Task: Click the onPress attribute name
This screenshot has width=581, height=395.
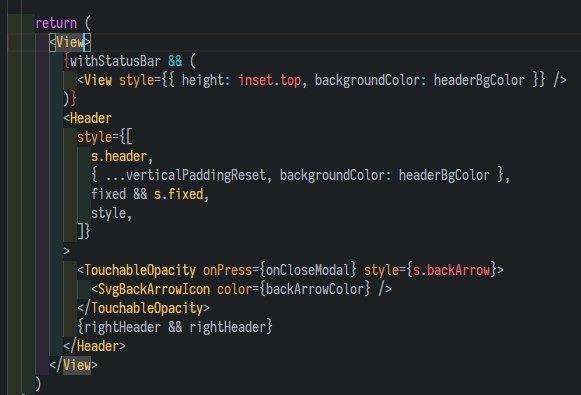Action: click(x=228, y=270)
